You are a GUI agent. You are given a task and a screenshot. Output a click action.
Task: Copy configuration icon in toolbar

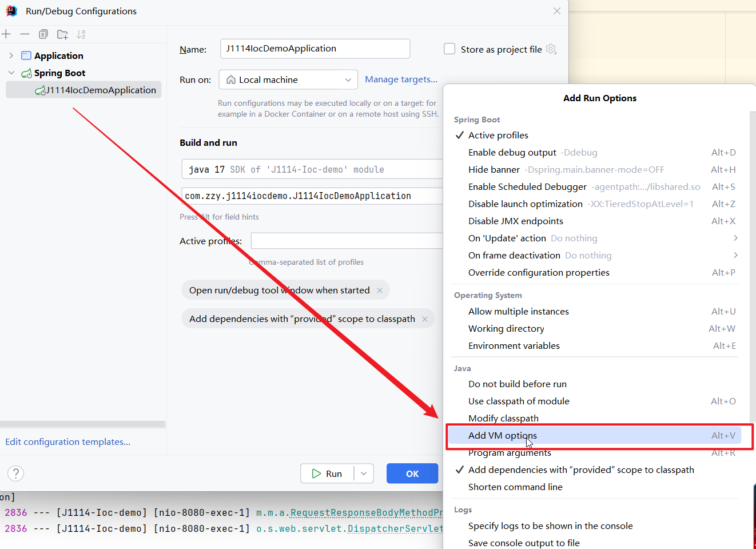click(43, 34)
